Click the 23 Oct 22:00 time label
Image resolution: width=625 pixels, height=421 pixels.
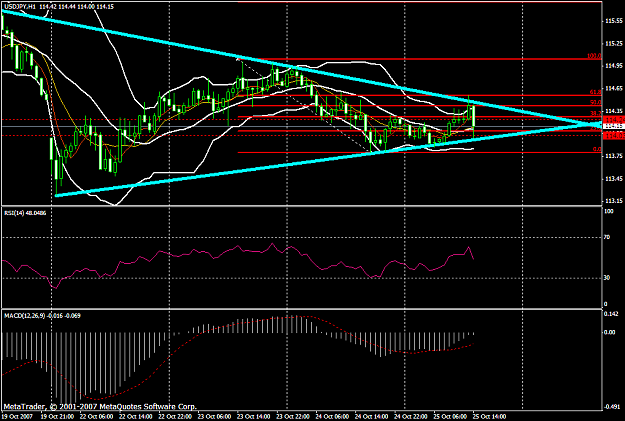[x=292, y=417]
